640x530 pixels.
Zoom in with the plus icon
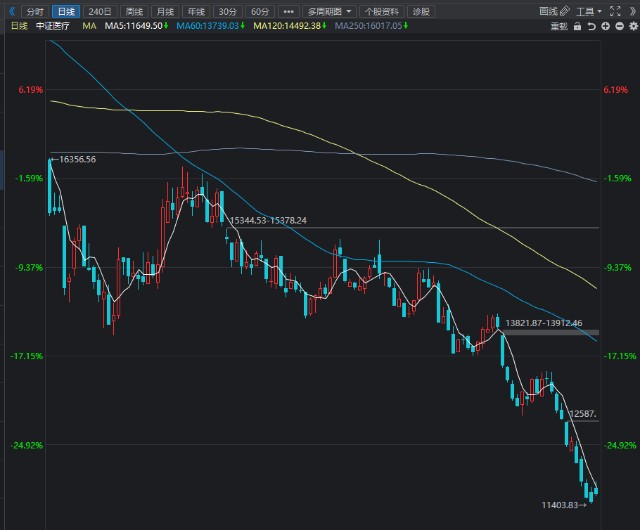[605, 27]
